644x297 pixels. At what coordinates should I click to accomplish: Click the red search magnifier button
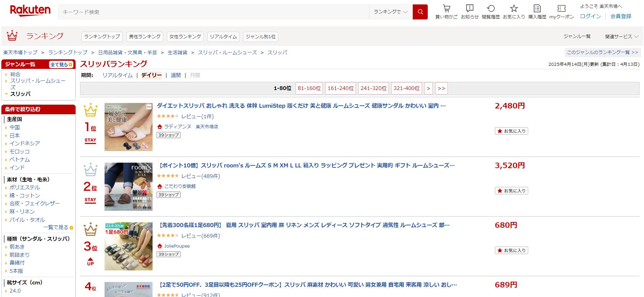(420, 12)
